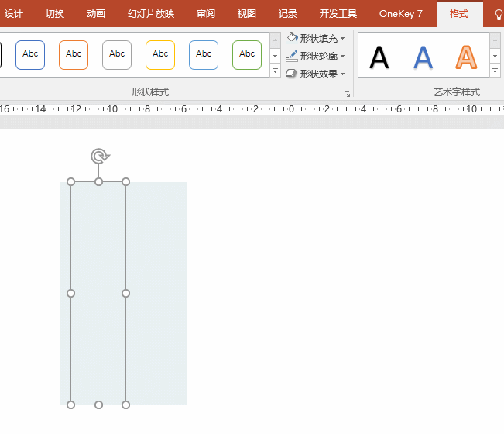Apply the blue WordArt letter style
Image resolution: width=504 pixels, height=434 pixels.
click(x=423, y=57)
